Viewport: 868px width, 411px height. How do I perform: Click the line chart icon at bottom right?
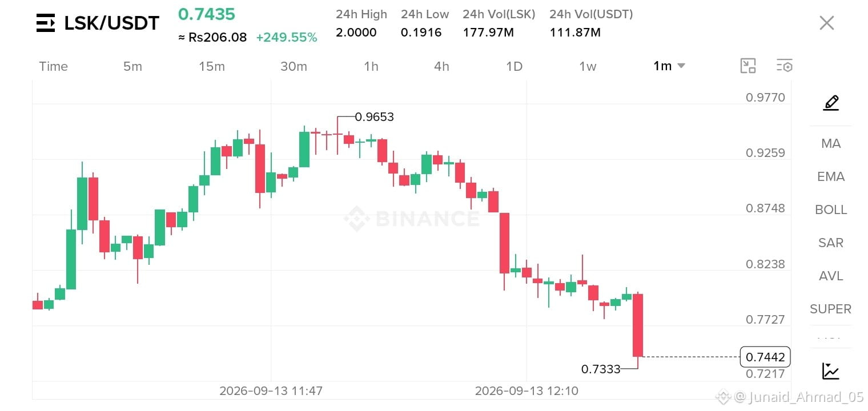coord(831,371)
